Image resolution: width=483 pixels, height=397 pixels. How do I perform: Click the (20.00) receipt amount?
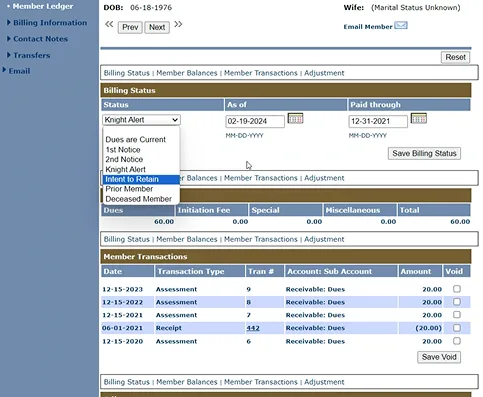coord(428,328)
